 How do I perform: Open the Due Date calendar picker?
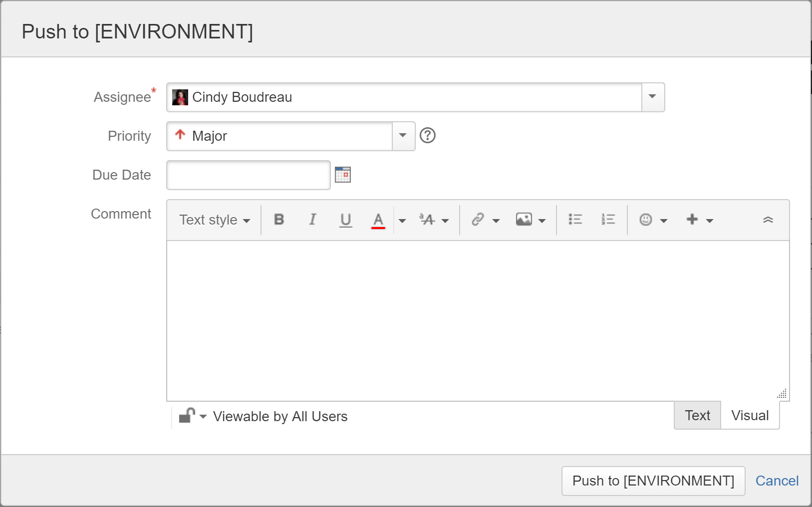coord(343,175)
